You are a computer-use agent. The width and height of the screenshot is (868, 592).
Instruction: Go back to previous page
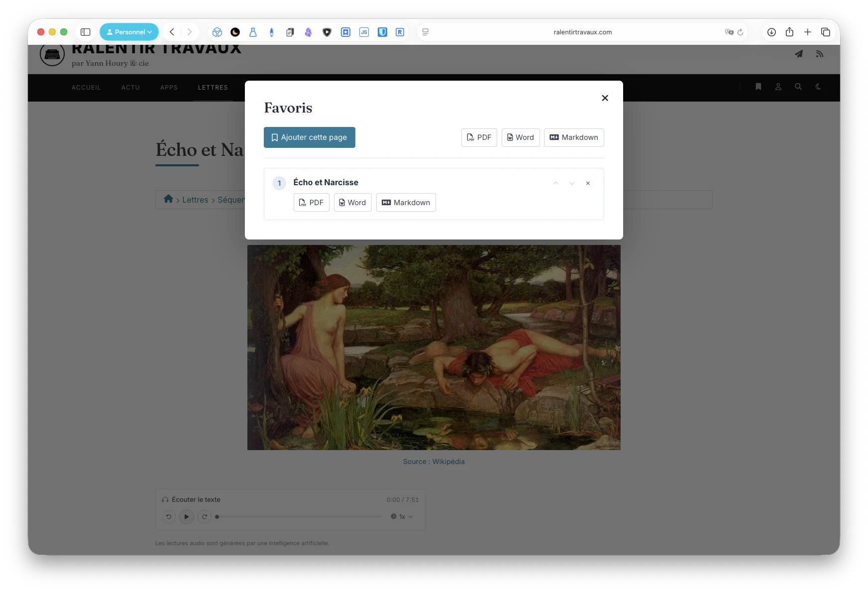172,32
